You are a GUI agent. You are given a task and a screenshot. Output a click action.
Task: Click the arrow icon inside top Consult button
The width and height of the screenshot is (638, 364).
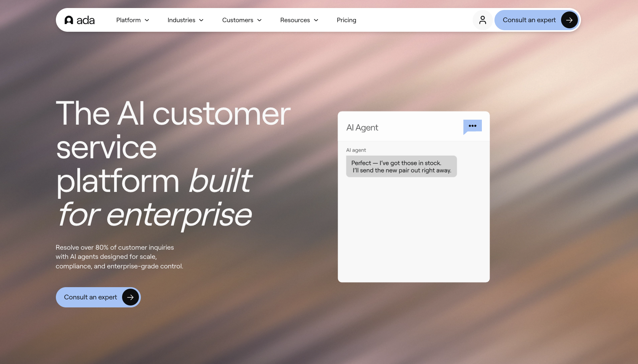(569, 20)
